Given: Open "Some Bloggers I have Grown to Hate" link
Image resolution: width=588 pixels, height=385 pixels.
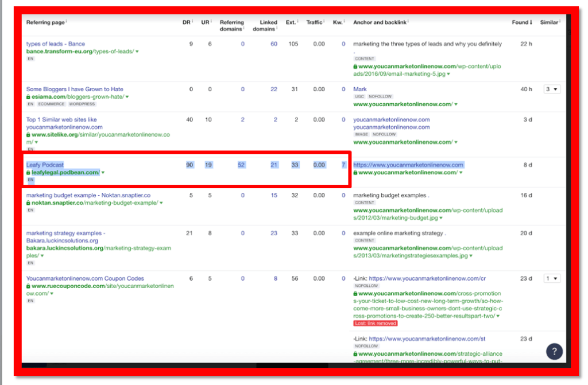Looking at the screenshot, I should [75, 89].
